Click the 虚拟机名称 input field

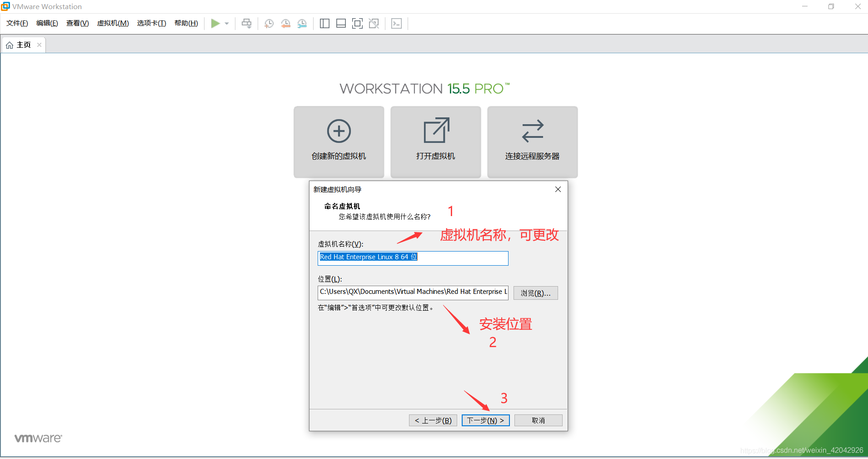[413, 258]
